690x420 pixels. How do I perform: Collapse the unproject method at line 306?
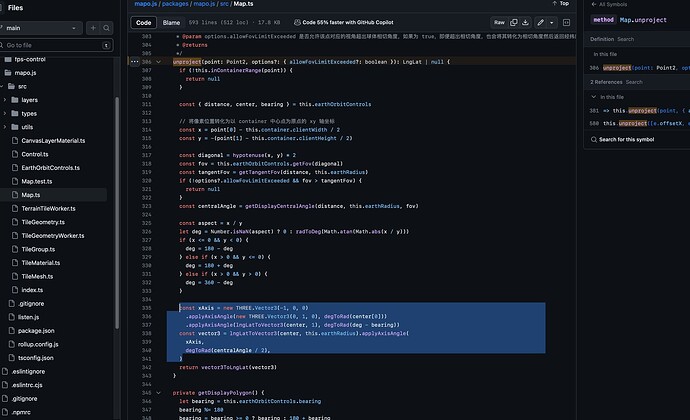point(158,62)
